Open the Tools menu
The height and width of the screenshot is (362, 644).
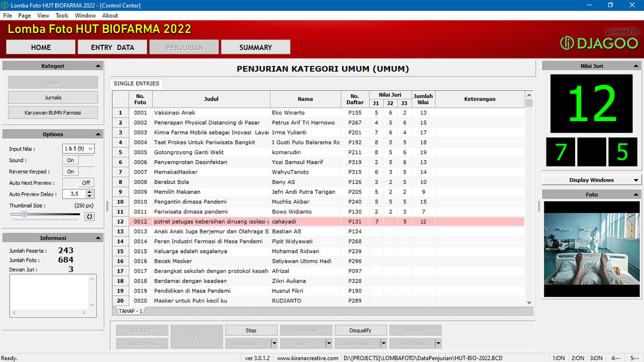[62, 16]
